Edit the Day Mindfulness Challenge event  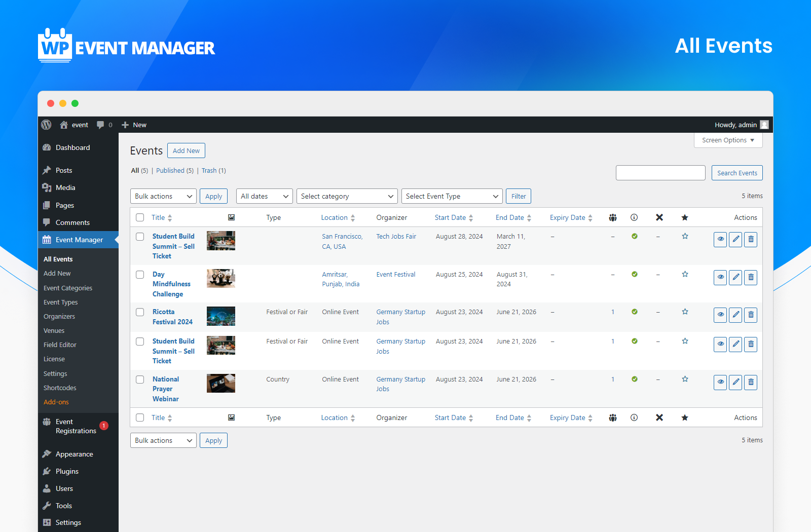pos(735,277)
